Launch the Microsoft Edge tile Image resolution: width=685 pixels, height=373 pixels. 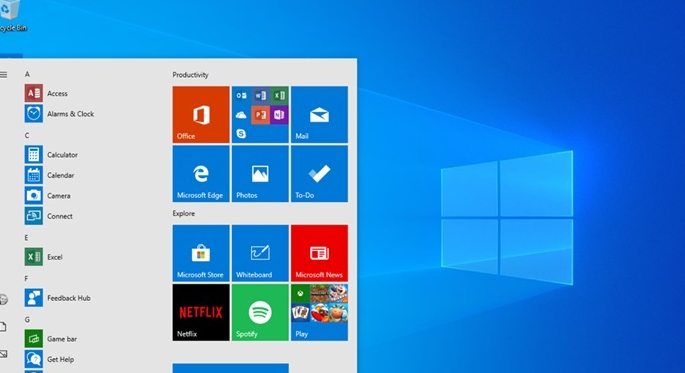[x=201, y=174]
